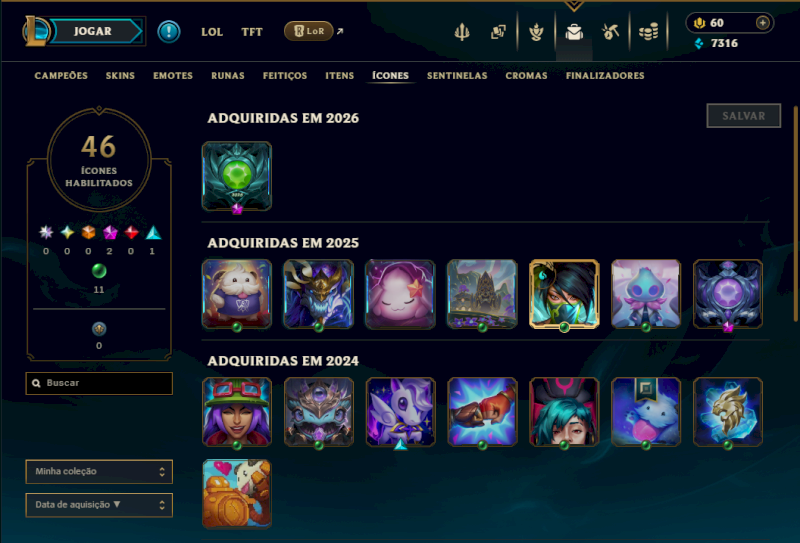Switch to the SKINS tab

click(120, 76)
